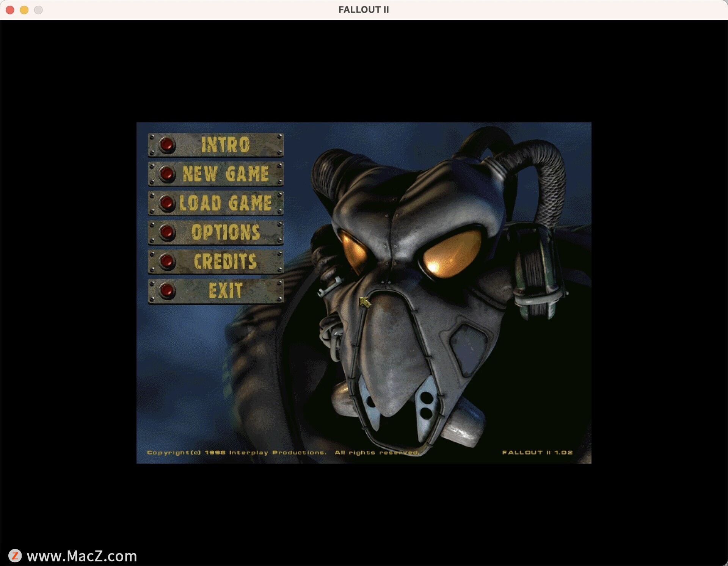Click the INTRO menu label
The width and height of the screenshot is (728, 566).
(225, 145)
